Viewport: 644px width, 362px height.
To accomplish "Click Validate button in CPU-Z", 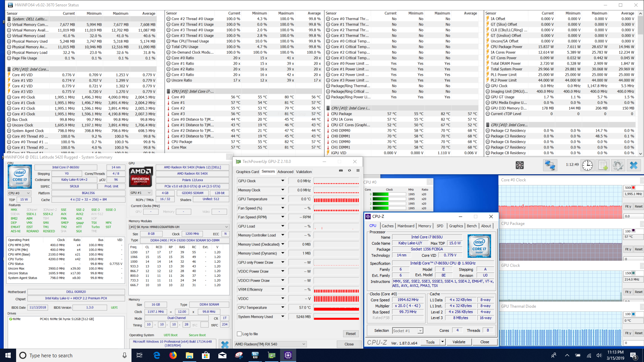I will (459, 342).
